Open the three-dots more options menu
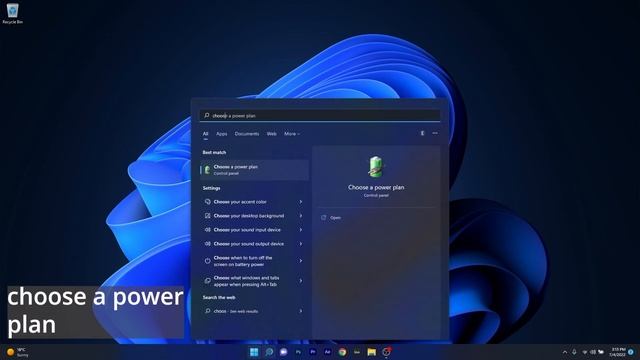Image resolution: width=640 pixels, height=360 pixels. pyautogui.click(x=435, y=133)
